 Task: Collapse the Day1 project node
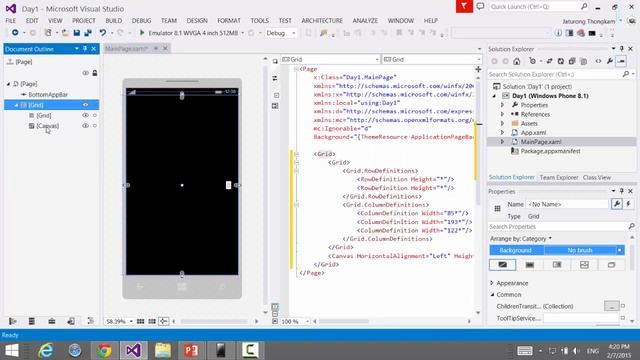(494, 96)
